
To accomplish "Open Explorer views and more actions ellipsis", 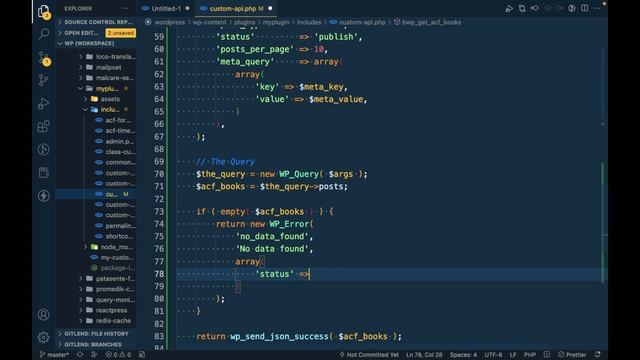I will click(x=125, y=8).
